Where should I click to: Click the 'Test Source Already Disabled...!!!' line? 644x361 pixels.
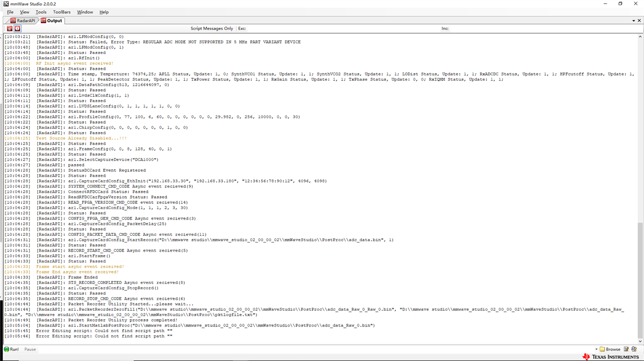[81, 138]
